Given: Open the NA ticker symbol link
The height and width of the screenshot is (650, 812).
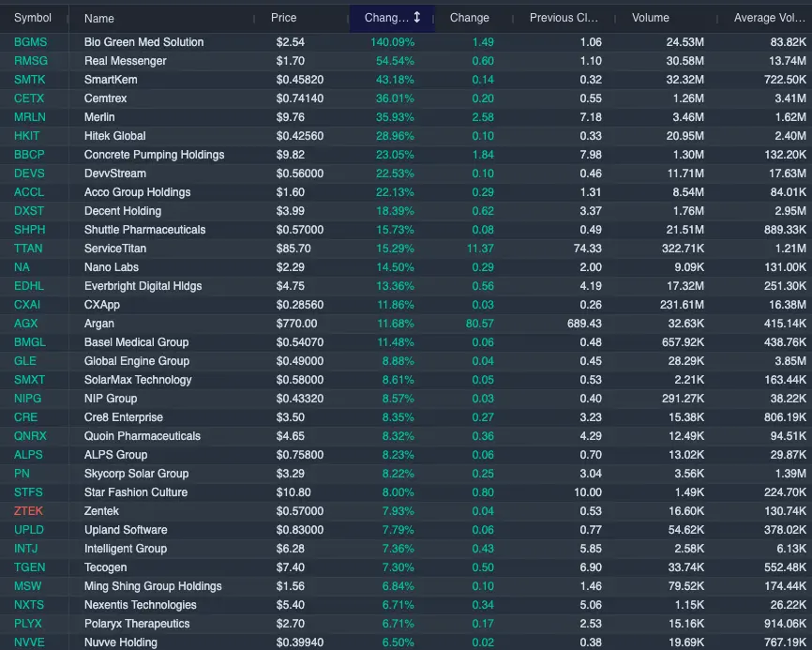Looking at the screenshot, I should coord(22,267).
